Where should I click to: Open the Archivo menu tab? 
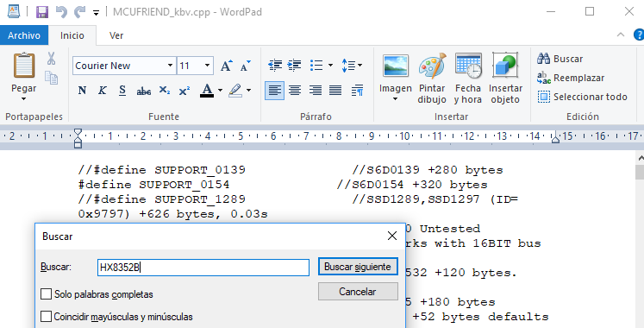pos(24,35)
